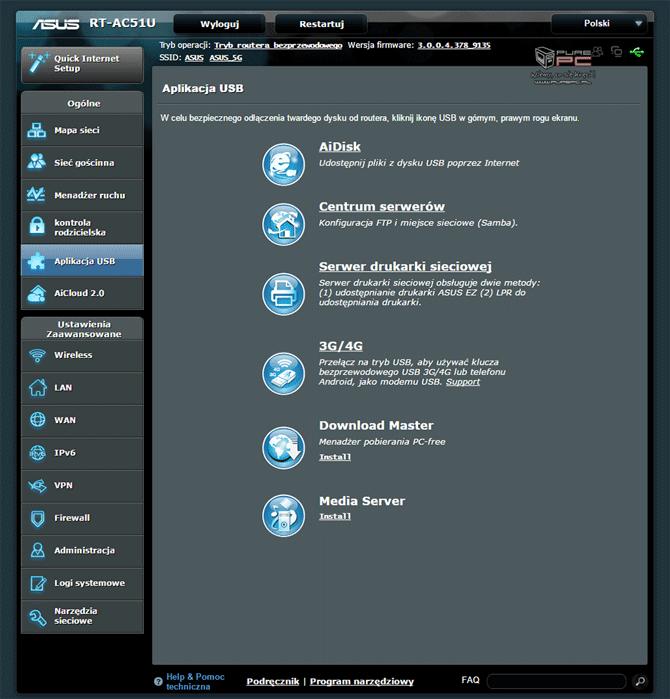Go to the Wireless settings menu
The height and width of the screenshot is (699, 670).
82,356
